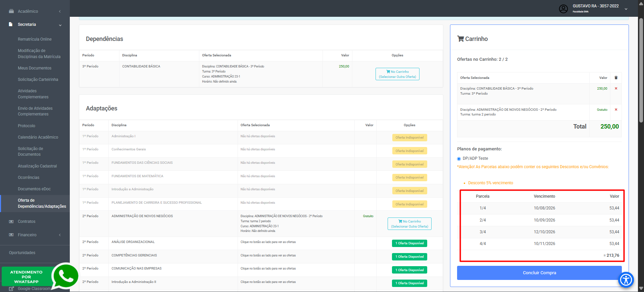644x292 pixels.
Task: Click the user profile avatar icon
Action: coord(563,9)
